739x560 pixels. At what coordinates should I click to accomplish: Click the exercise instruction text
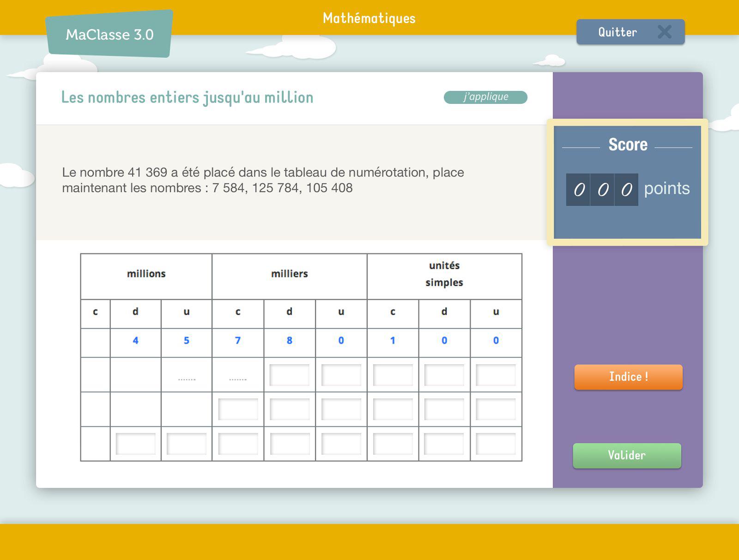point(263,180)
